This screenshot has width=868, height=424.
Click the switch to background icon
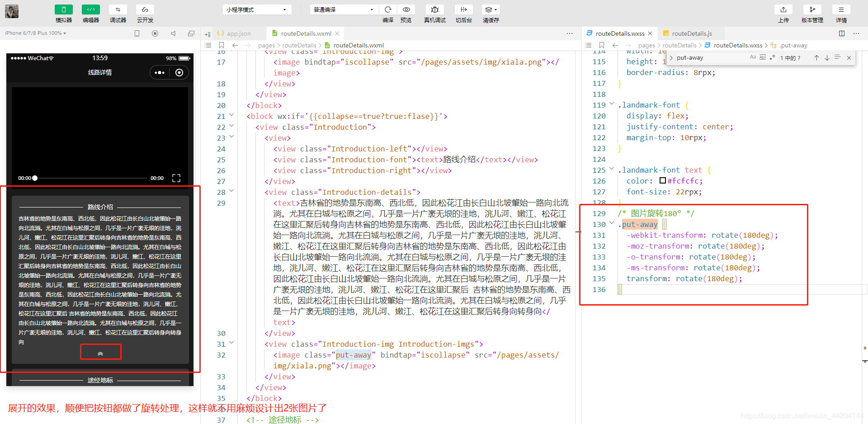[x=464, y=9]
